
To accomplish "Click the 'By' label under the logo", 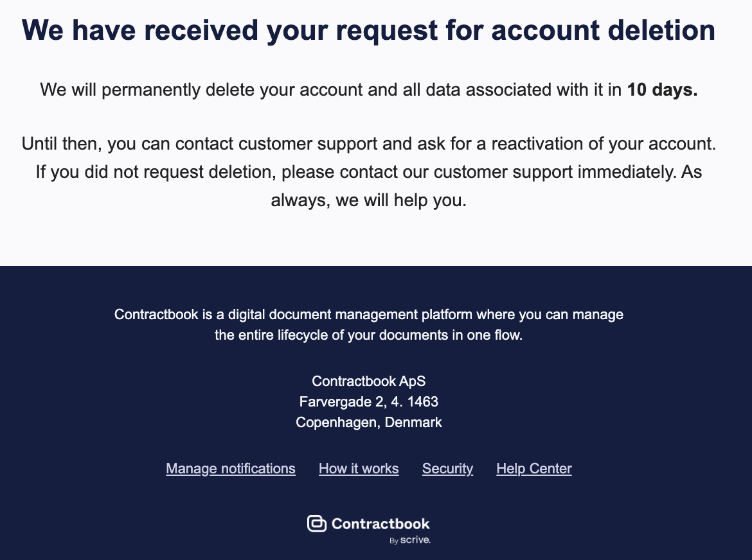I will coord(393,541).
